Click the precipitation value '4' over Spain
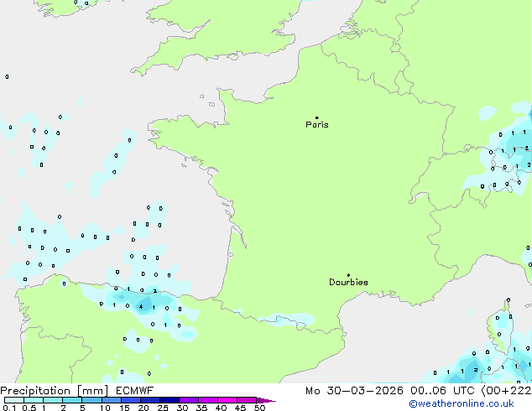The height and width of the screenshot is (411, 532). (x=141, y=307)
